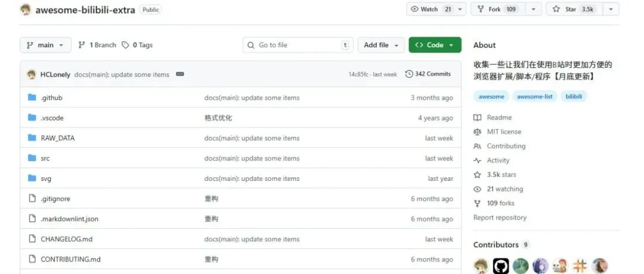Image resolution: width=644 pixels, height=274 pixels.
Task: Open commit hash 14c85fc
Action: click(358, 75)
